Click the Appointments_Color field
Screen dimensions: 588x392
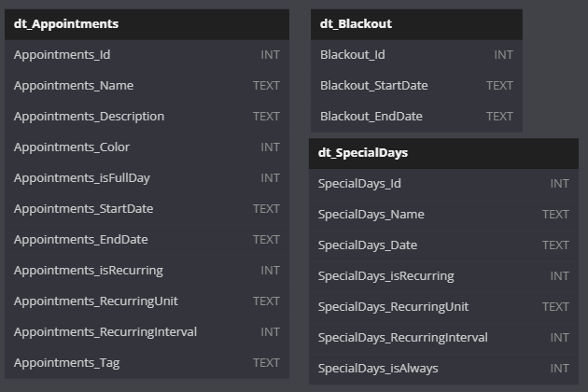click(147, 147)
